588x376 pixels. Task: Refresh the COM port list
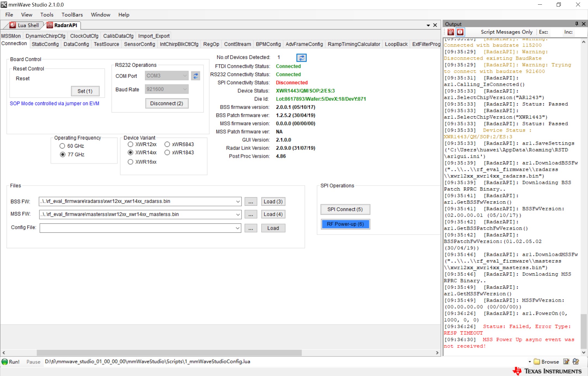pos(195,76)
